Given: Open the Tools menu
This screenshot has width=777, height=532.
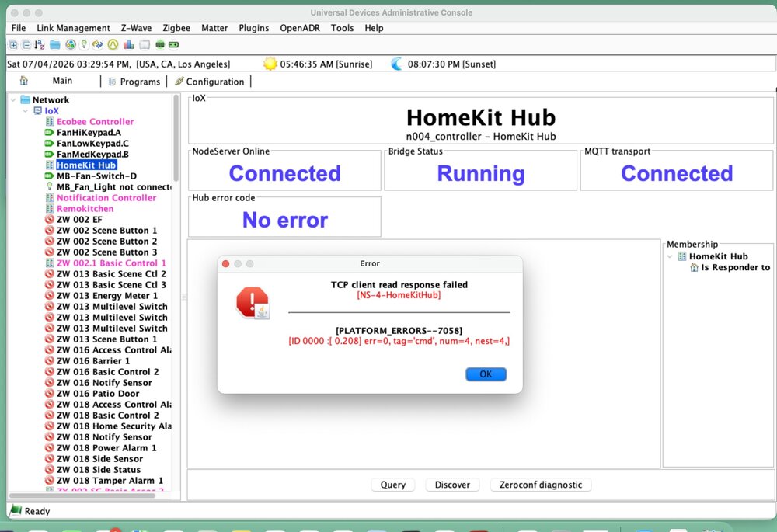Looking at the screenshot, I should [343, 28].
